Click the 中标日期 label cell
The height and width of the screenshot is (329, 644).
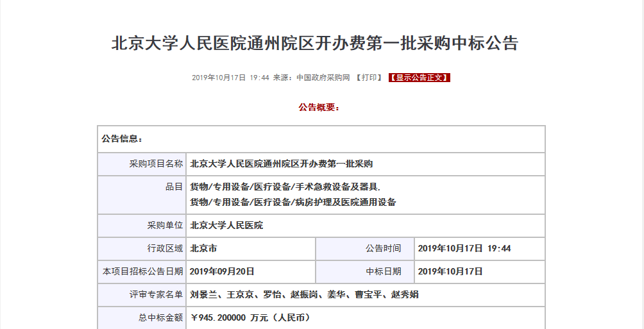click(365, 271)
